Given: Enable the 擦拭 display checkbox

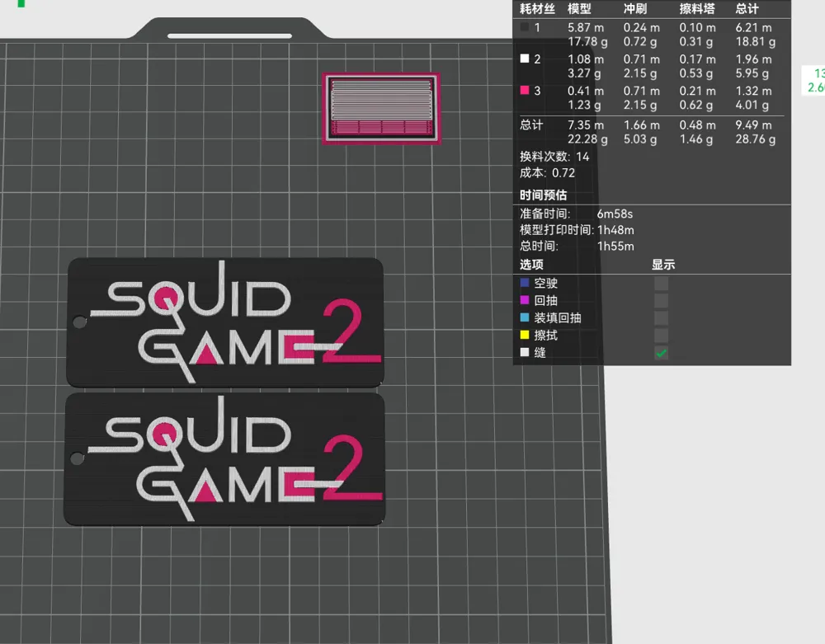Looking at the screenshot, I should [x=662, y=336].
